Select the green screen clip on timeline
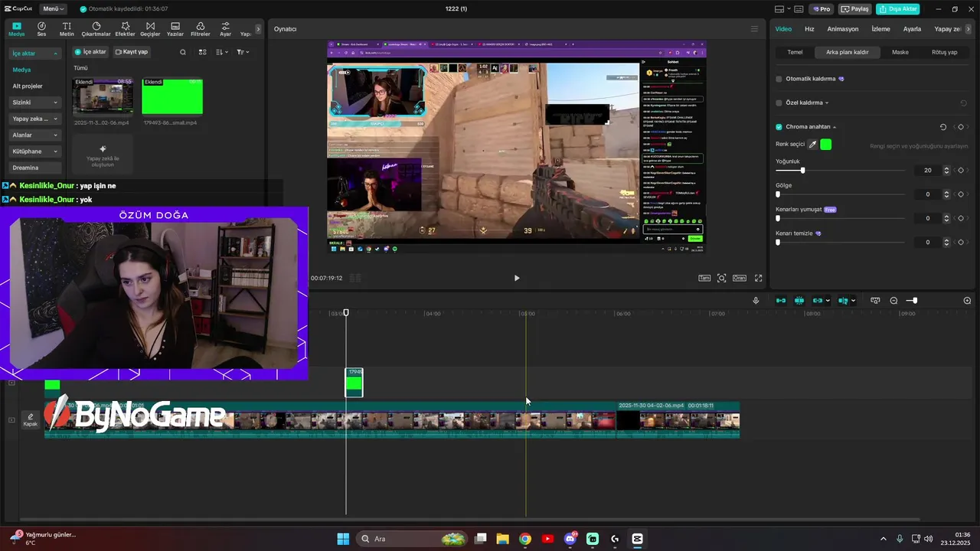Viewport: 980px width, 551px height. (354, 383)
